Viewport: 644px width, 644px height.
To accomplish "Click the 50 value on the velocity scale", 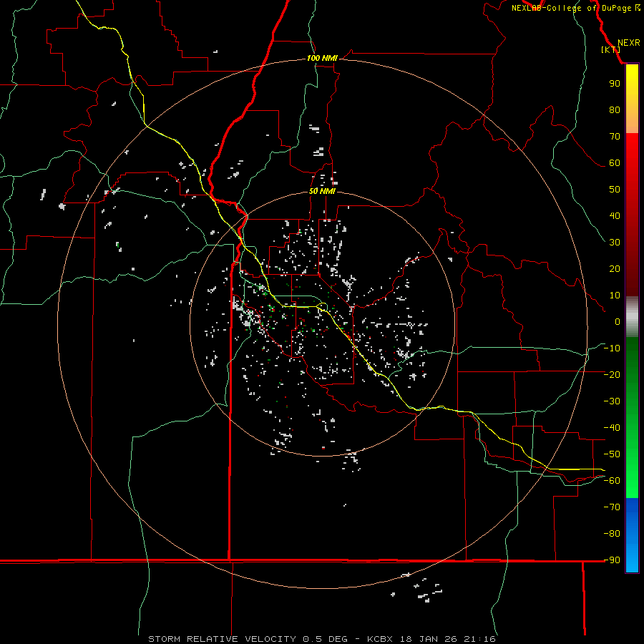I will coord(615,190).
